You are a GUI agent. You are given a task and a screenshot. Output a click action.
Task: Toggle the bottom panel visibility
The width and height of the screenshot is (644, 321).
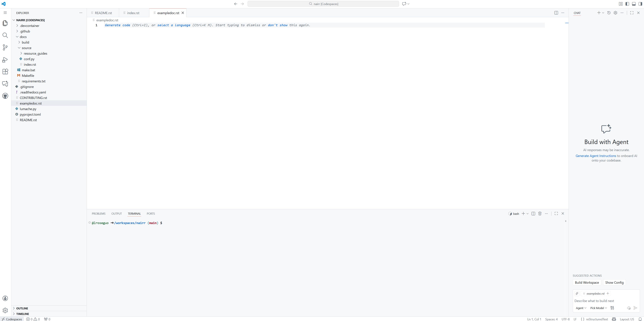point(634,4)
